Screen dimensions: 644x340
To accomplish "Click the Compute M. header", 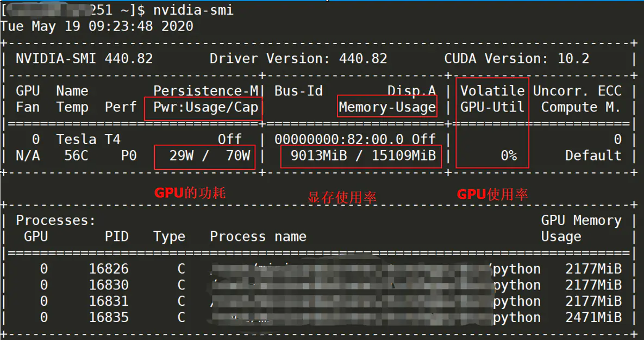I will click(581, 107).
